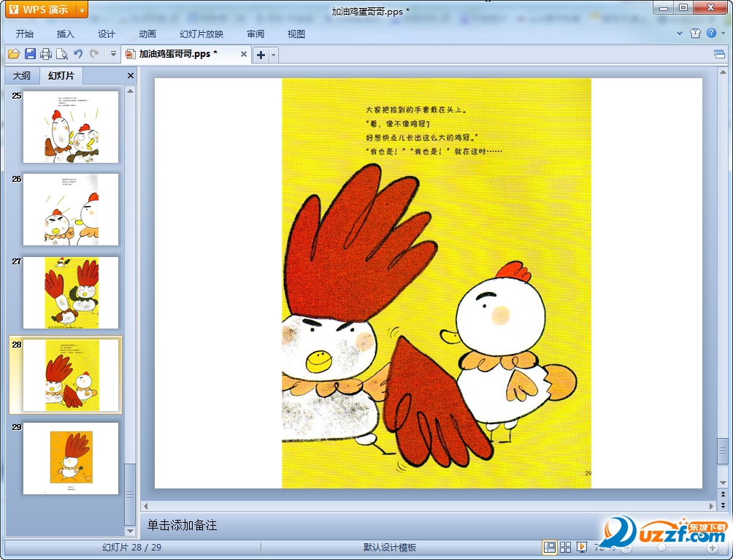Open the skin shirt icon settings

pyautogui.click(x=695, y=33)
